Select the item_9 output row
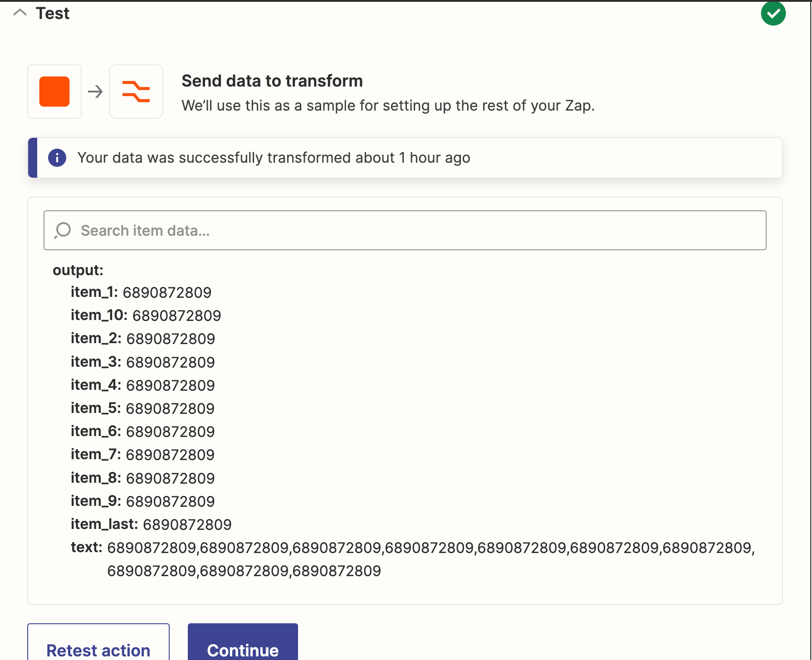The height and width of the screenshot is (660, 812). 142,501
